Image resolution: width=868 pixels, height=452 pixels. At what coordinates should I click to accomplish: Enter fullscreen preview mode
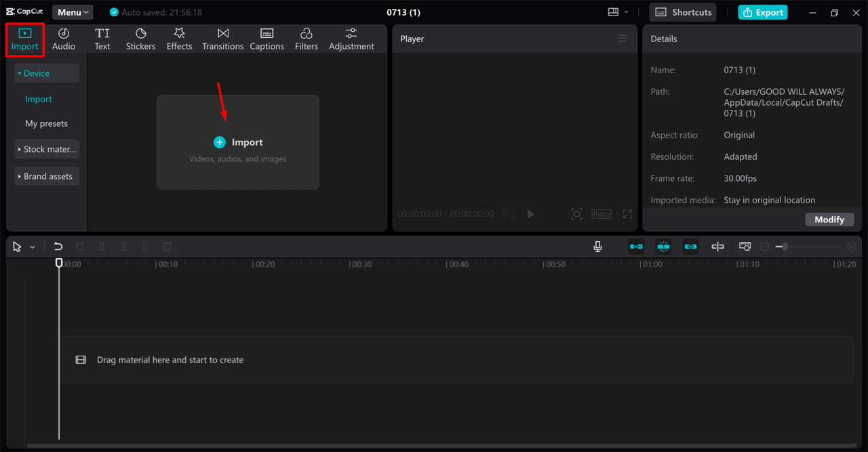coord(627,214)
